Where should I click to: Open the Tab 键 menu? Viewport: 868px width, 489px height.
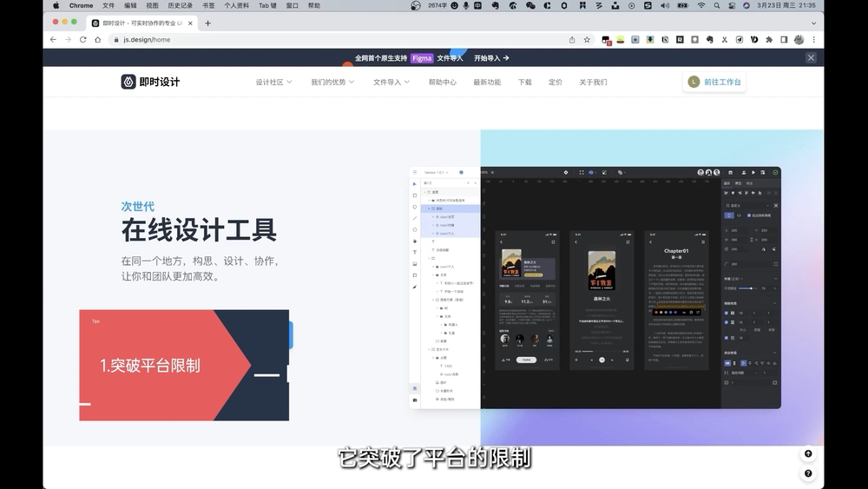point(267,5)
